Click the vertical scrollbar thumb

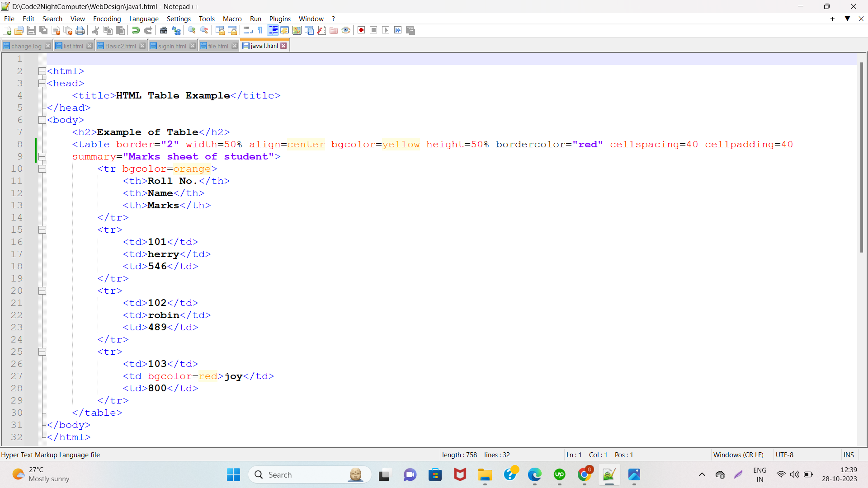pyautogui.click(x=862, y=157)
